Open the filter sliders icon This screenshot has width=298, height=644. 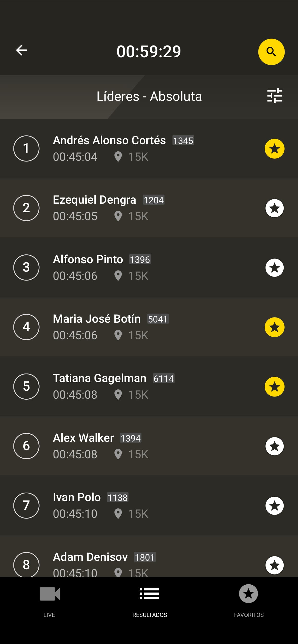tap(275, 96)
